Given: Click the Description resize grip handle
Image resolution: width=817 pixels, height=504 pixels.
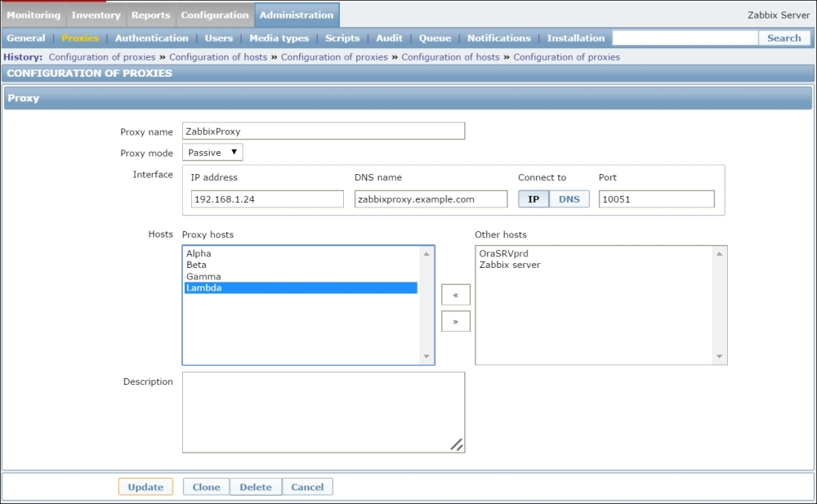Looking at the screenshot, I should 456,444.
